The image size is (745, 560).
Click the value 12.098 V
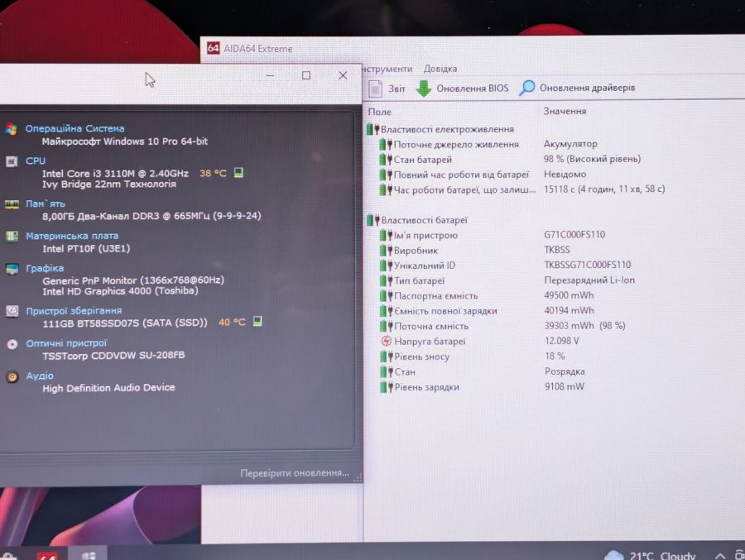[561, 341]
